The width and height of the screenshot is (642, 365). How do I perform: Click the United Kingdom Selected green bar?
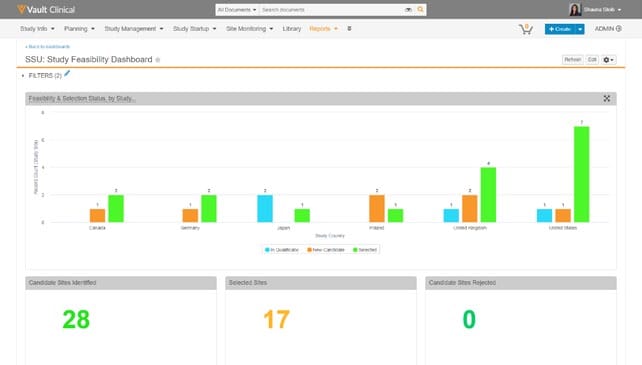(488, 195)
